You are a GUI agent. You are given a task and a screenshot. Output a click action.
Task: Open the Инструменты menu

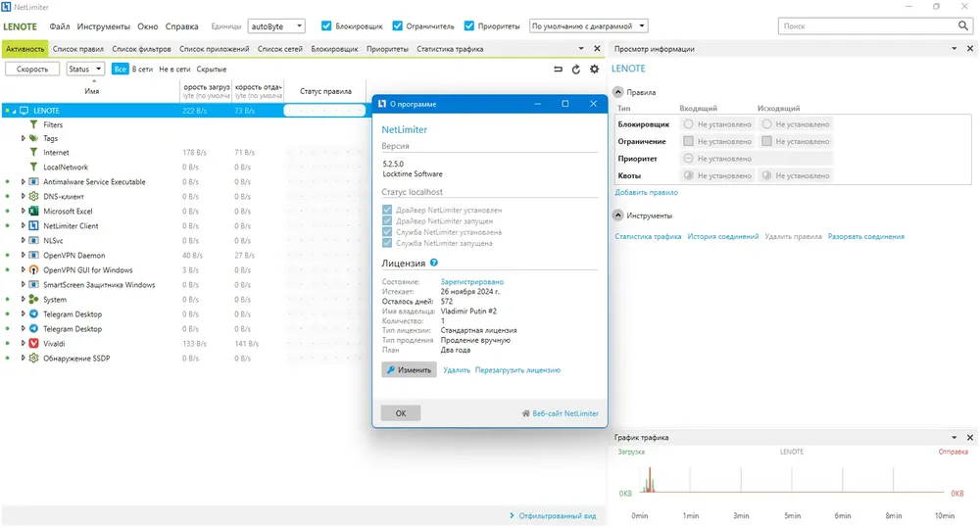tap(104, 26)
